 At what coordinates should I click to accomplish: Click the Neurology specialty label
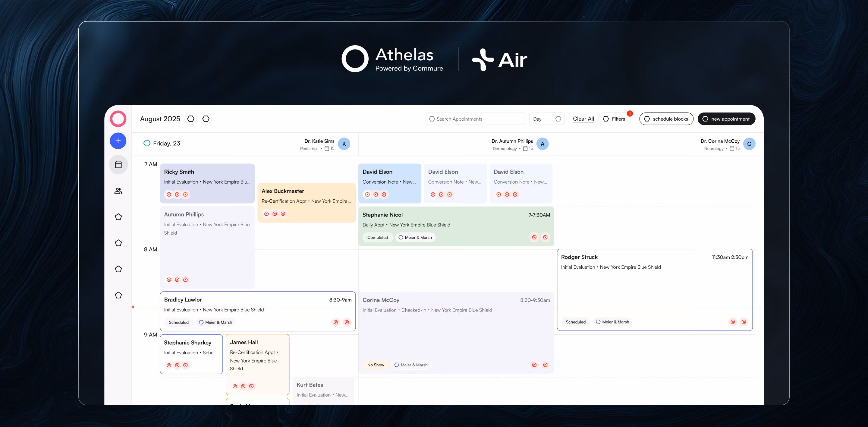(714, 149)
